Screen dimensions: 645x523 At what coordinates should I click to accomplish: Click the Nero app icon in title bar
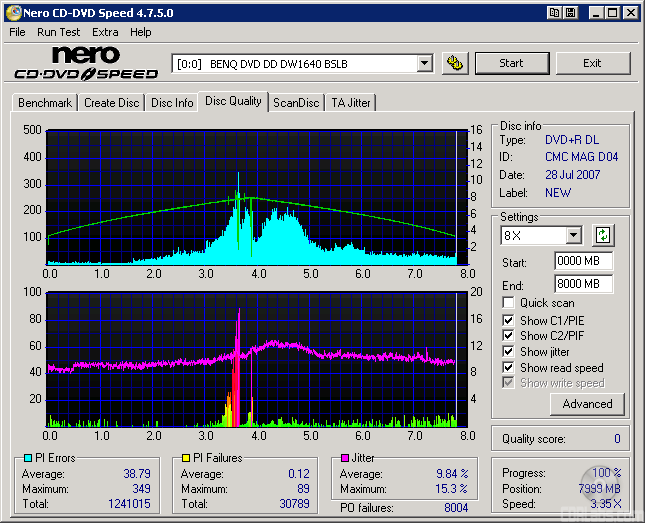point(13,13)
